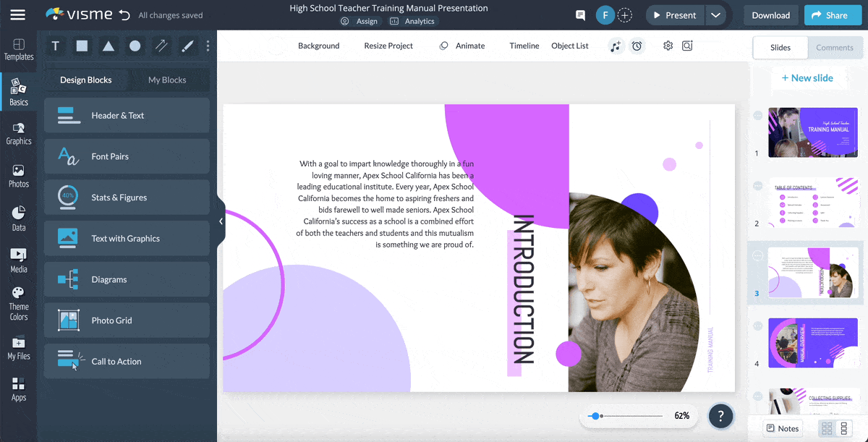Screen dimensions: 868x442
Task: Select the square shape tool
Action: pos(82,46)
